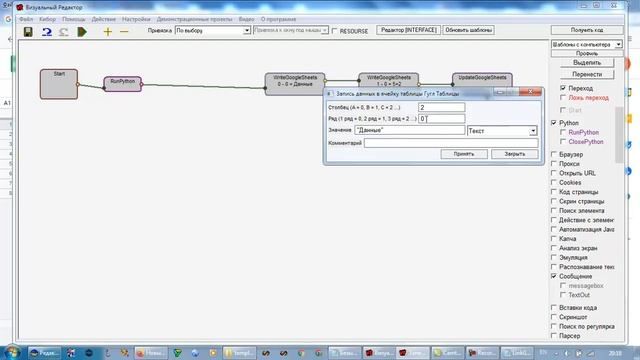
Task: Toggle the Эмуляция checkbox
Action: (554, 258)
